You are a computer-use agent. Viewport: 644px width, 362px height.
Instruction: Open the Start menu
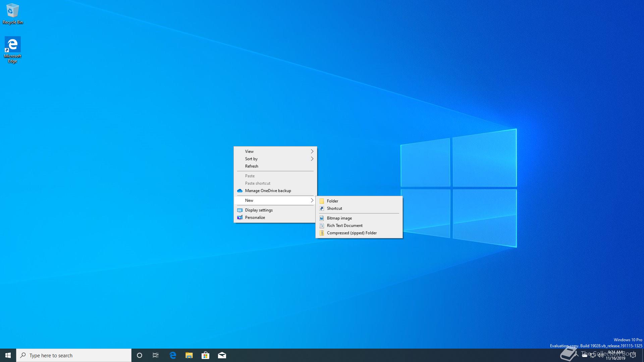[x=8, y=355]
